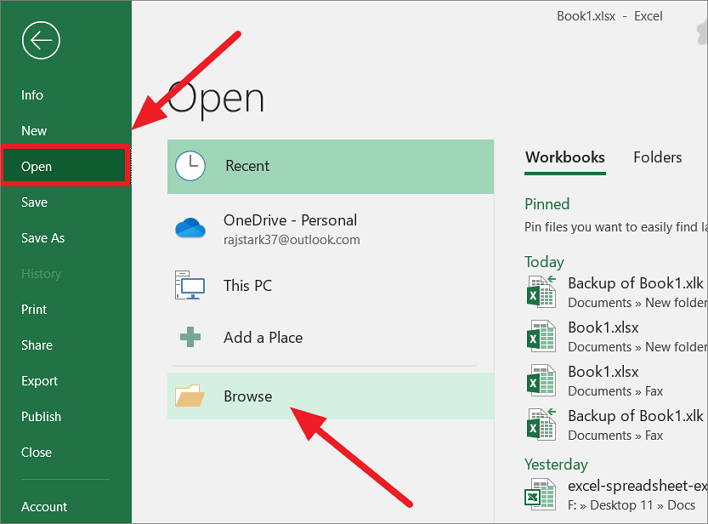Image resolution: width=708 pixels, height=524 pixels.
Task: Click the Add a Place plus icon
Action: coord(190,337)
